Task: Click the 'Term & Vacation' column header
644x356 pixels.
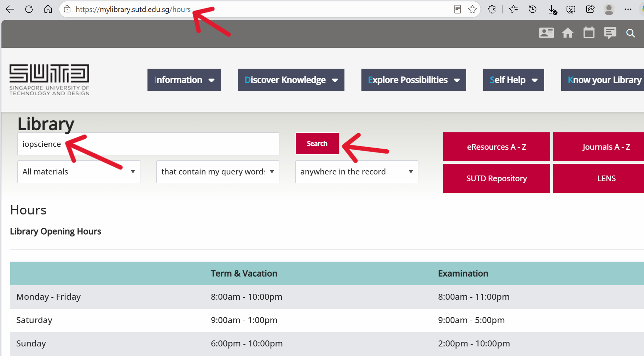Action: point(244,274)
